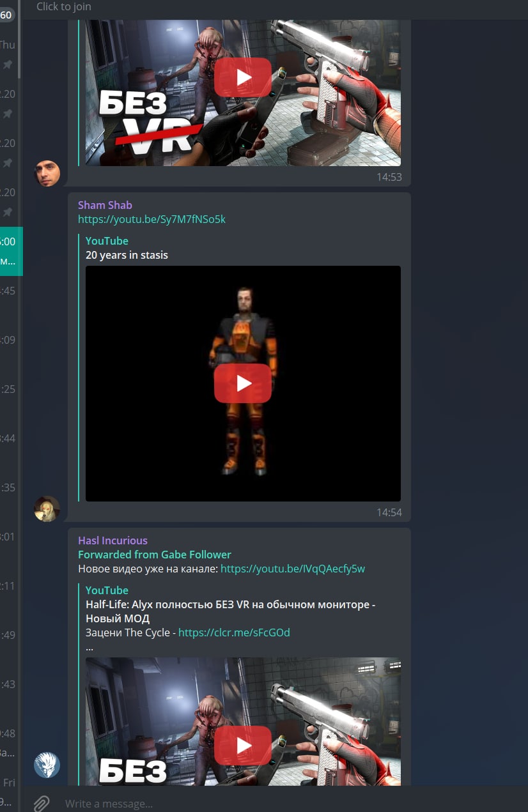
Task: Click the Sham Shab sender name
Action: pyautogui.click(x=105, y=205)
